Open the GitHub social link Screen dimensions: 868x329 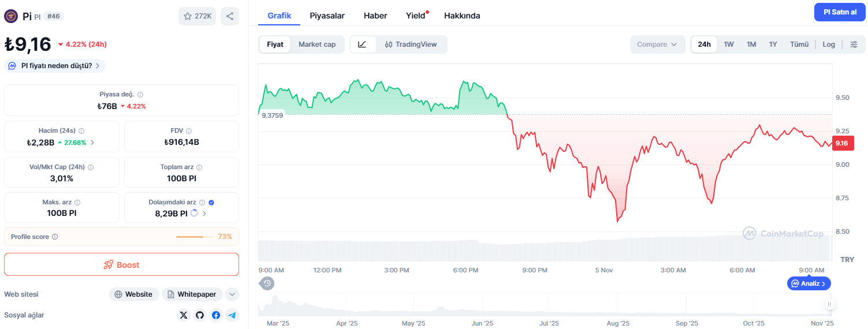click(x=200, y=315)
